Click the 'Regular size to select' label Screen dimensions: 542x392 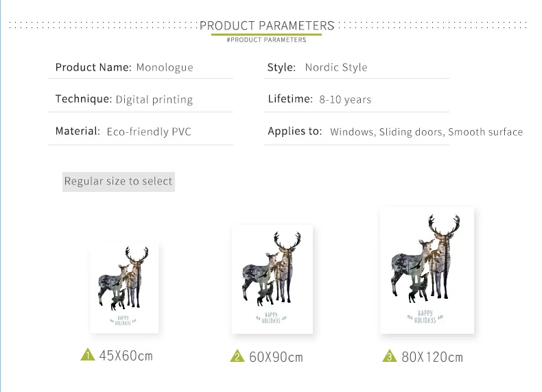click(x=119, y=182)
